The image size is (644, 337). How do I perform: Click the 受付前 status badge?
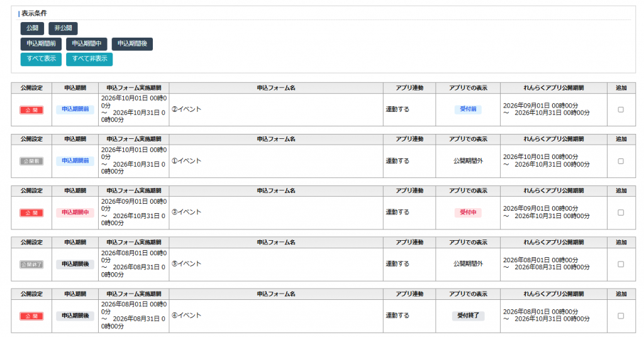point(468,109)
